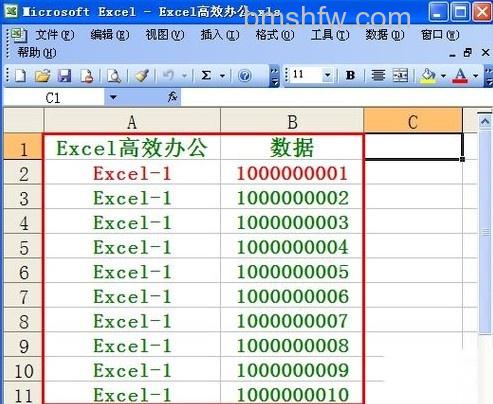The height and width of the screenshot is (404, 493).
Task: Open the Name Box dropdown arrow
Action: (x=113, y=97)
